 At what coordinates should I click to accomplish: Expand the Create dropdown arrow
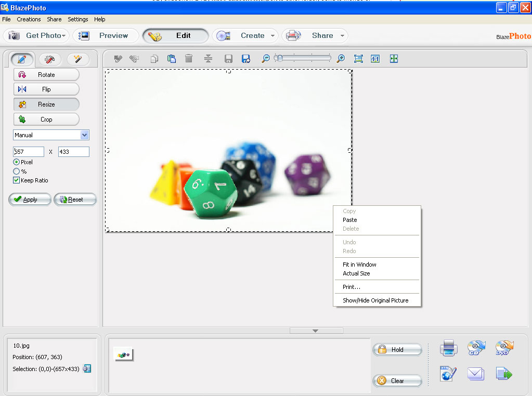click(273, 36)
